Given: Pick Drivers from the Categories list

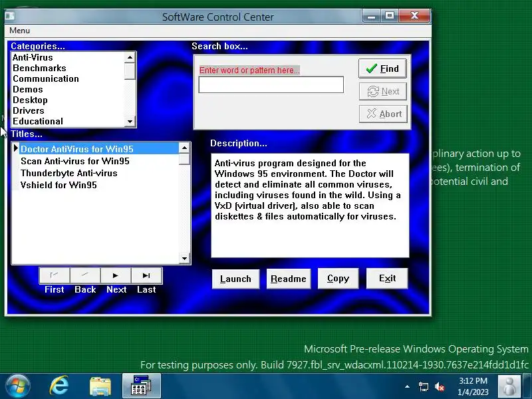Looking at the screenshot, I should (x=68, y=110).
